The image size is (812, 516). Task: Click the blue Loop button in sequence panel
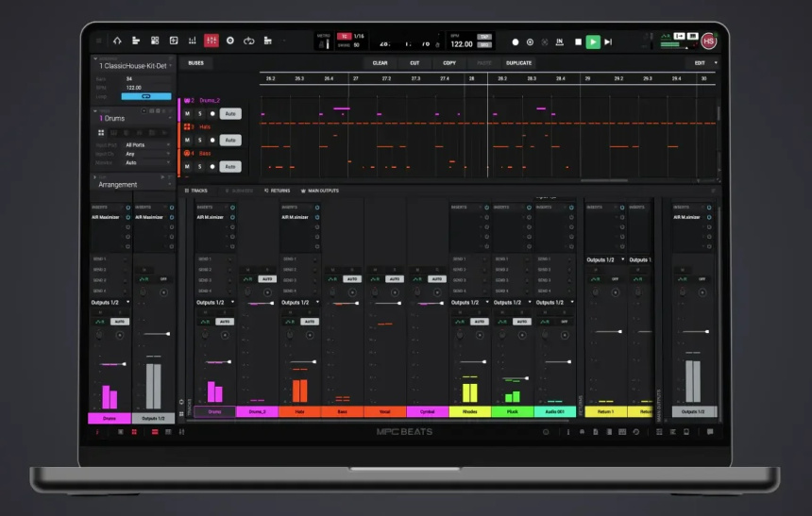point(146,96)
